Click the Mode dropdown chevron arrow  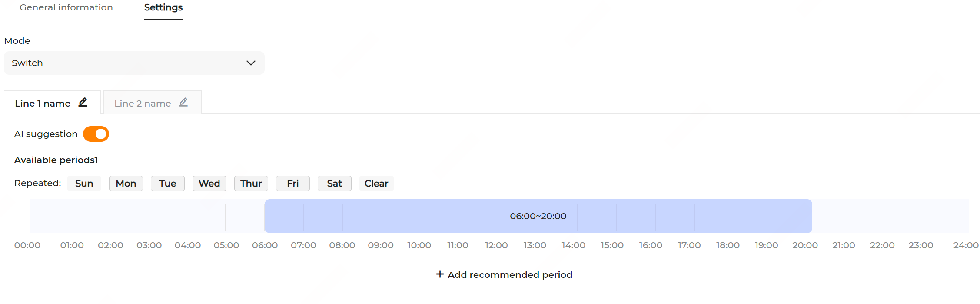pyautogui.click(x=251, y=63)
